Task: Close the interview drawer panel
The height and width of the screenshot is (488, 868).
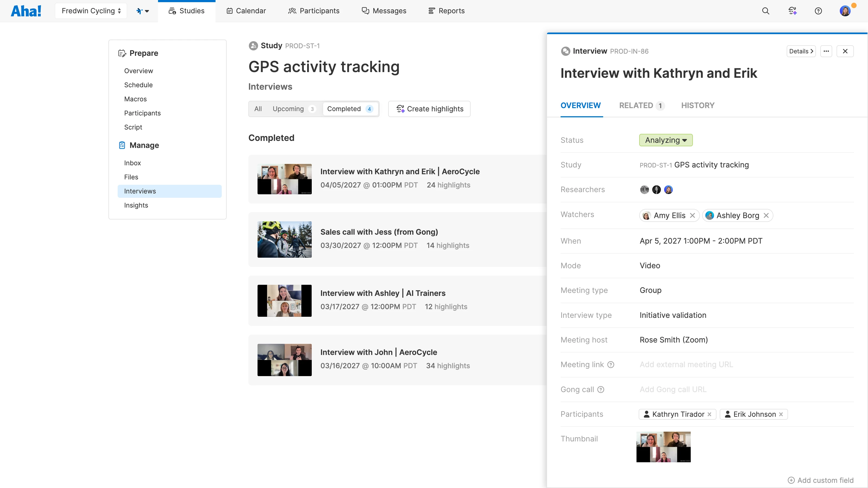Action: pos(845,51)
